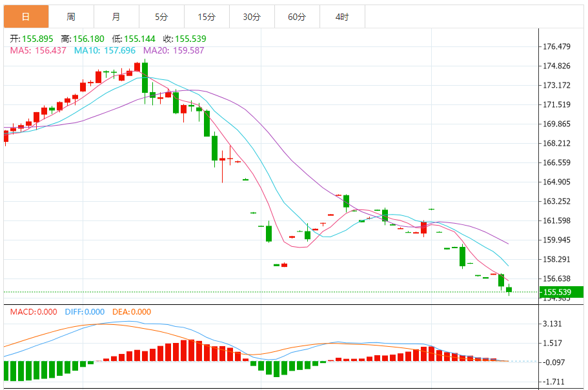Image resolution: width=588 pixels, height=390 pixels.
Task: Select the 日 daily timeframe tab
Action: (26, 17)
